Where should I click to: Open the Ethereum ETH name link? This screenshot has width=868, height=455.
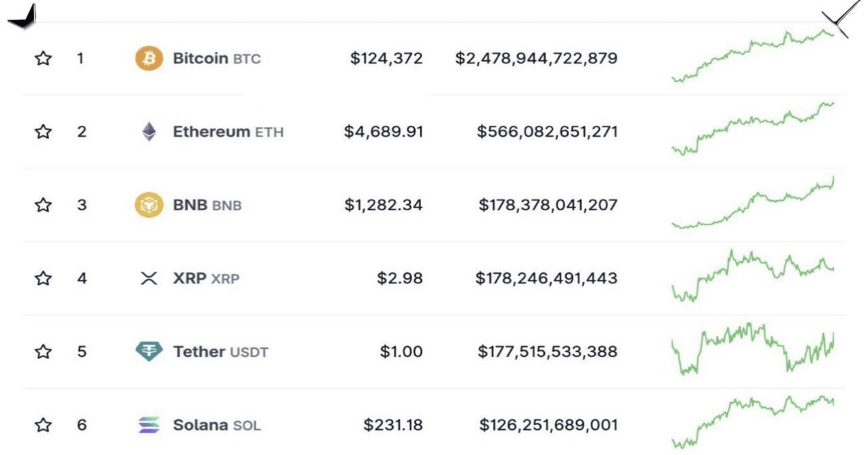[x=228, y=132]
